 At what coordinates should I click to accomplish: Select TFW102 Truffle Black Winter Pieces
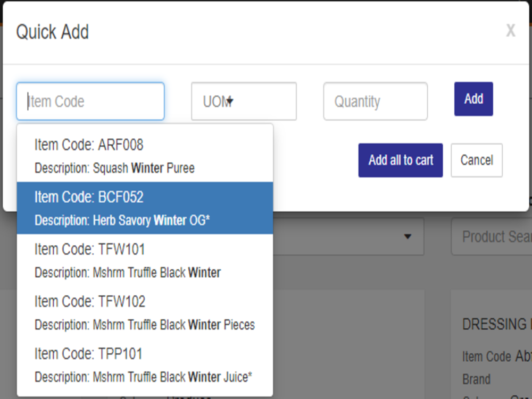145,312
